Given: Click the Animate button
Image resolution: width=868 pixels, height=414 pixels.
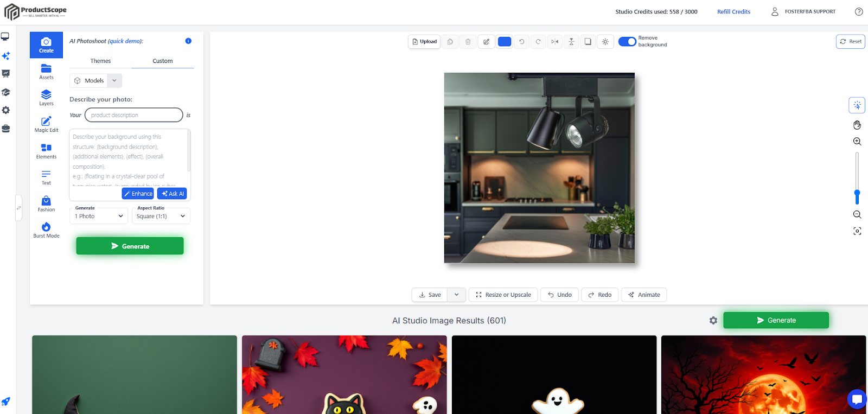Looking at the screenshot, I should pyautogui.click(x=644, y=295).
